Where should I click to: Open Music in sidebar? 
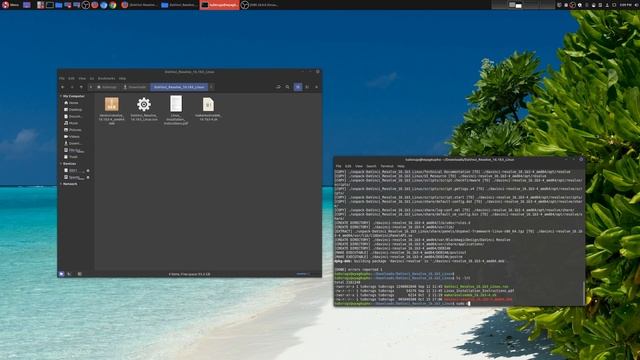pyautogui.click(x=73, y=123)
